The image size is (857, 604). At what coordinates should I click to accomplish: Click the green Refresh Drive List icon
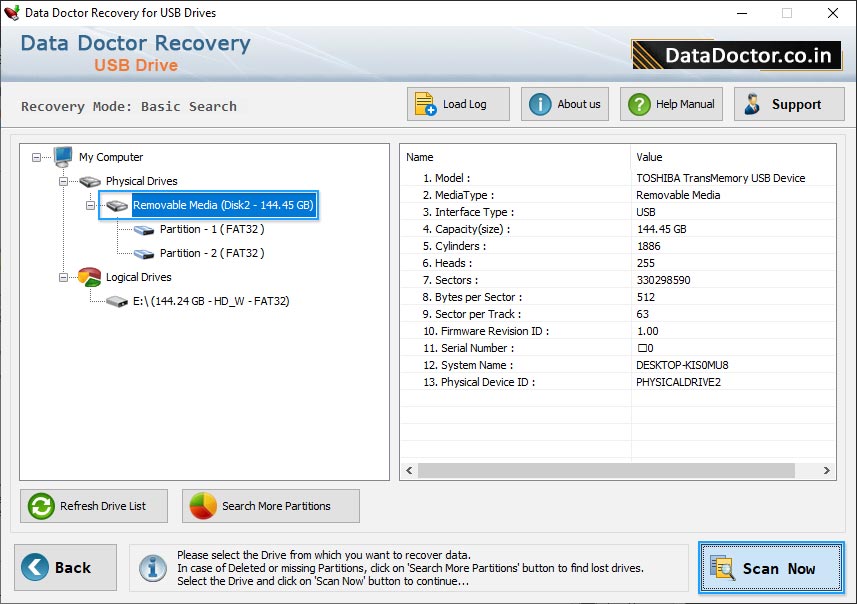(41, 506)
